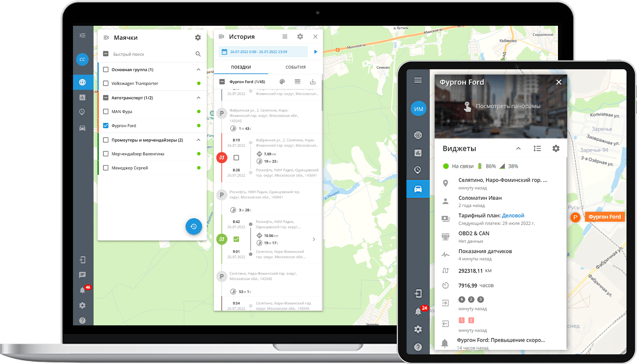Open Соломатин Иван driver row
The image size is (637, 364).
(501, 201)
